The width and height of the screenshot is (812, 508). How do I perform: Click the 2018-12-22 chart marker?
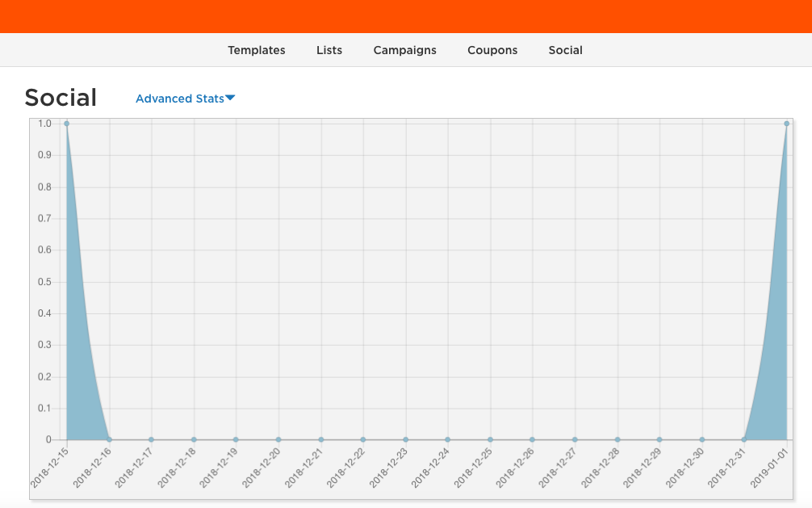click(x=363, y=440)
